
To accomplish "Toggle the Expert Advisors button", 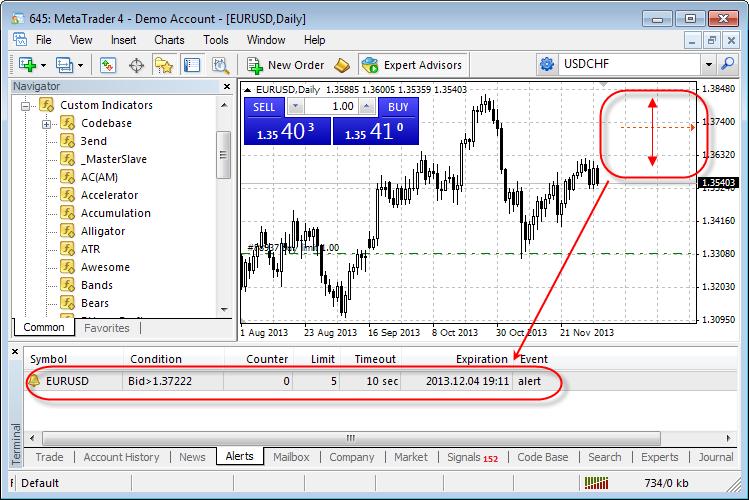I will tap(412, 65).
